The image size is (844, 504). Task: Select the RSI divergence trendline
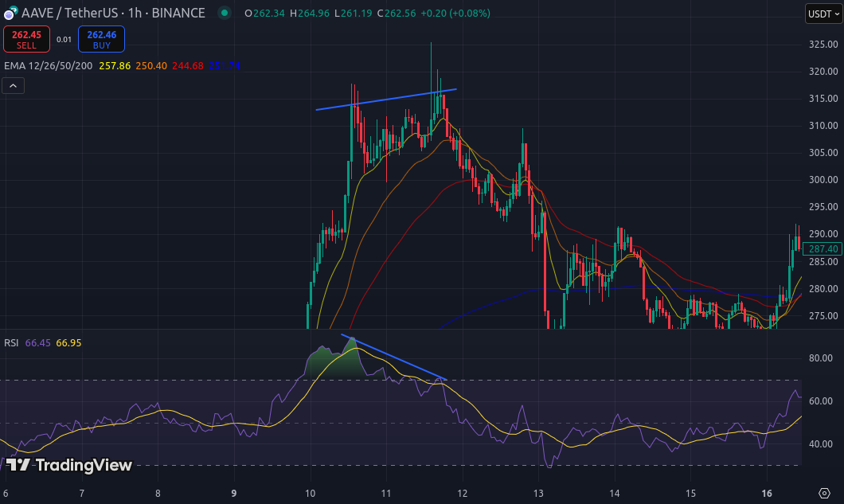tap(394, 357)
